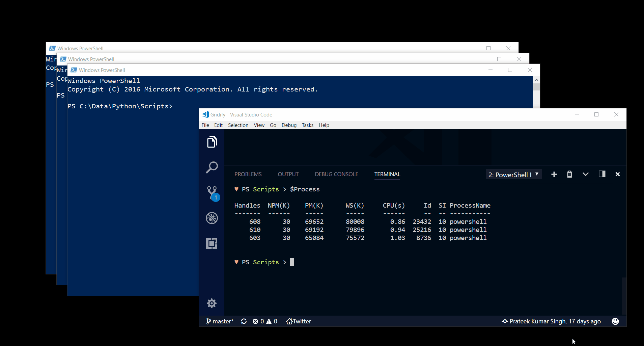Open the File menu
This screenshot has height=346, width=644.
[205, 125]
